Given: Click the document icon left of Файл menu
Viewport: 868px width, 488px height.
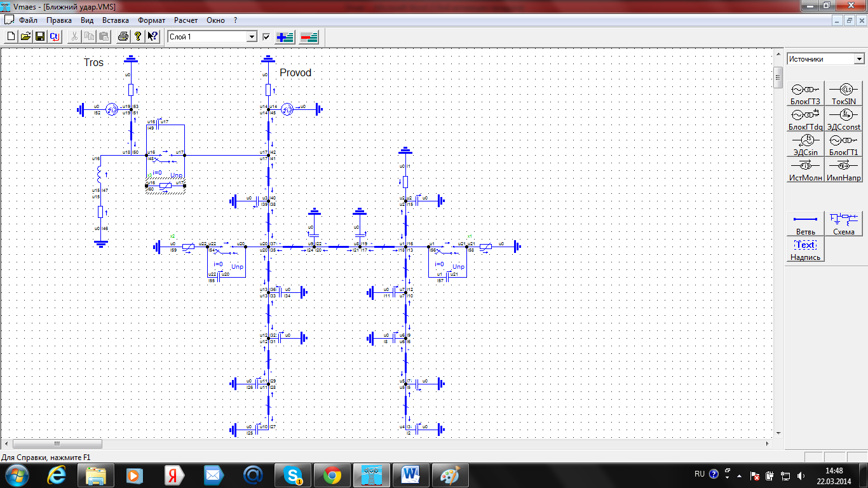Looking at the screenshot, I should pyautogui.click(x=9, y=20).
